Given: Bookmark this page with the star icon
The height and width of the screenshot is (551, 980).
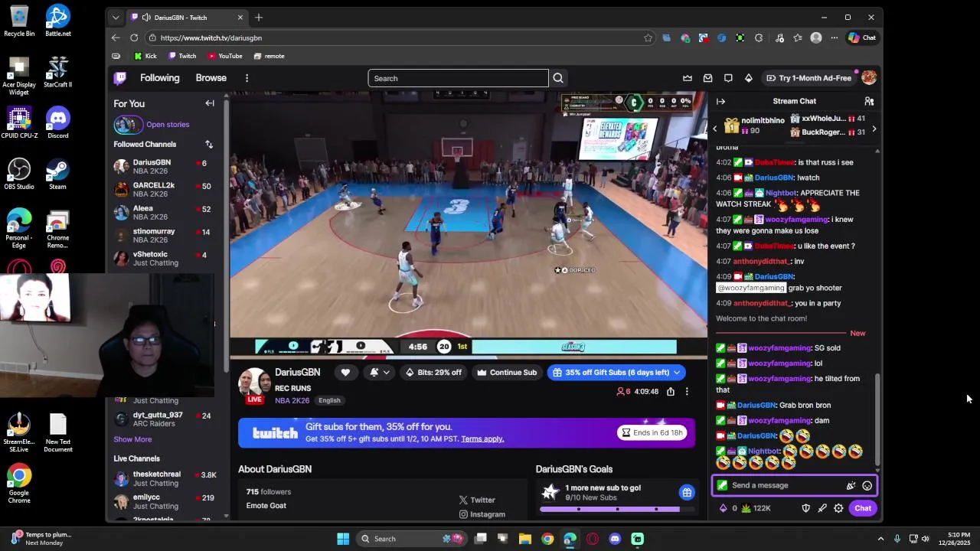Looking at the screenshot, I should pos(648,37).
